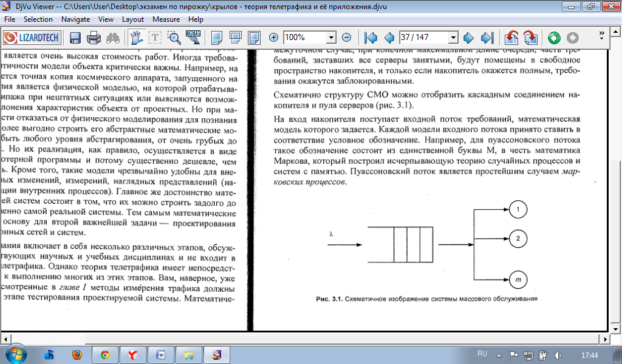Viewport: 622px width, 364px height.
Task: Click the LizardTech logo button
Action: click(x=33, y=38)
